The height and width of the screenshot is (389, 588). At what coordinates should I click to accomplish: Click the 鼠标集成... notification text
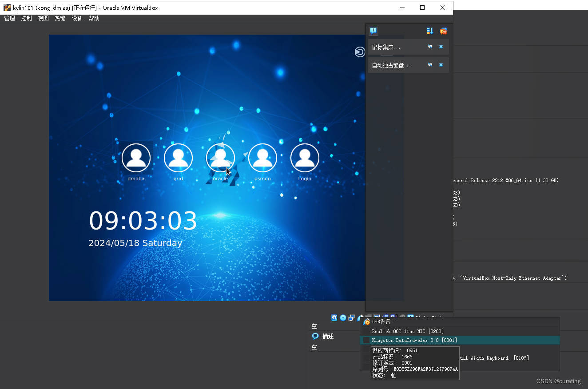click(x=386, y=47)
